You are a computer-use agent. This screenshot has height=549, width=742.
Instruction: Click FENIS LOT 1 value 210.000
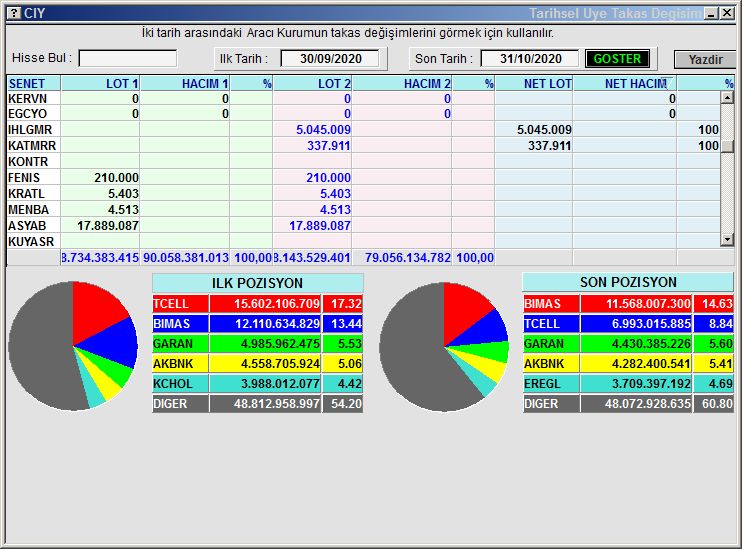[116, 177]
